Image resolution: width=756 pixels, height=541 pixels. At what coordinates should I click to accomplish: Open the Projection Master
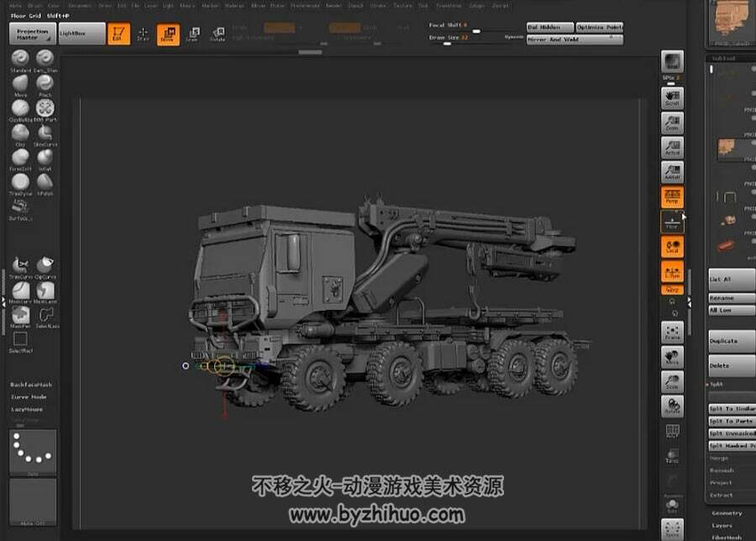pyautogui.click(x=33, y=34)
